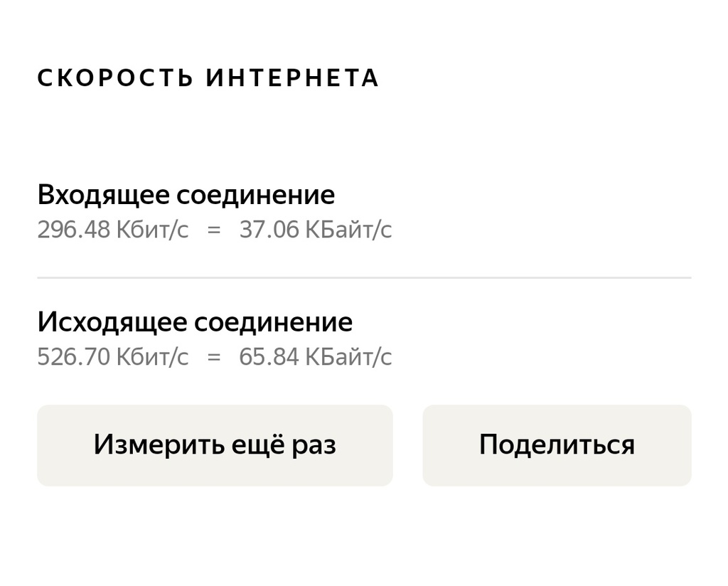Click the outgoing converted value 65.84 КБайт/с
Image resolution: width=728 pixels, height=586 pixels.
[315, 356]
